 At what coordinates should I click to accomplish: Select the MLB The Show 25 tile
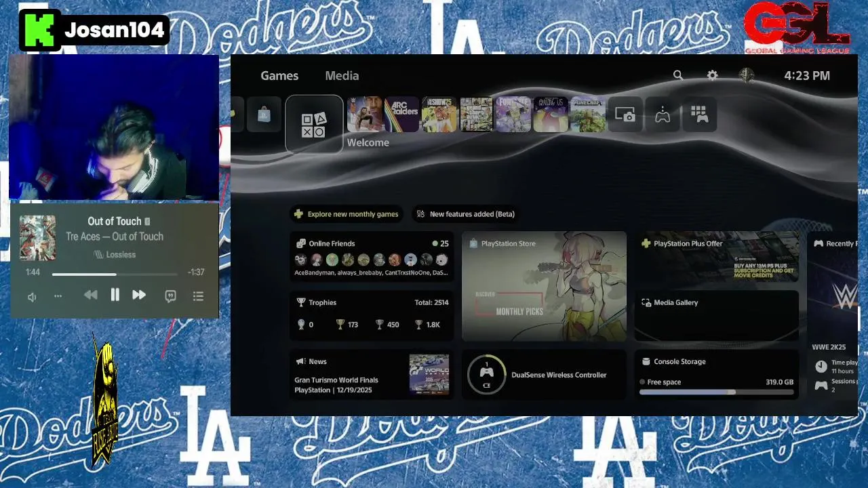click(439, 115)
